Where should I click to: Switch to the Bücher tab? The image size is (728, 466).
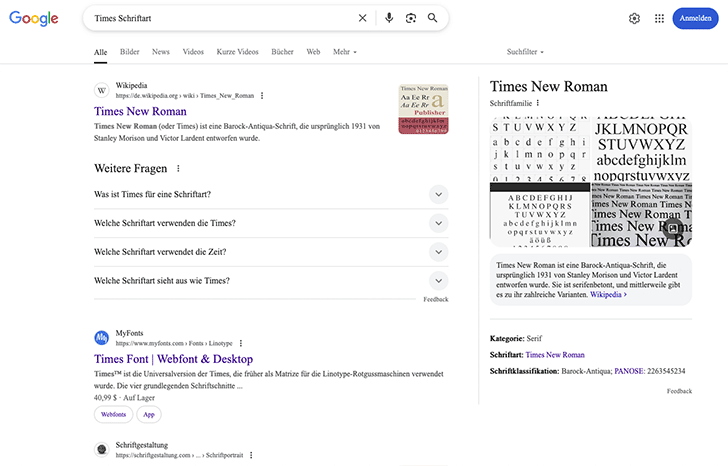(x=282, y=52)
